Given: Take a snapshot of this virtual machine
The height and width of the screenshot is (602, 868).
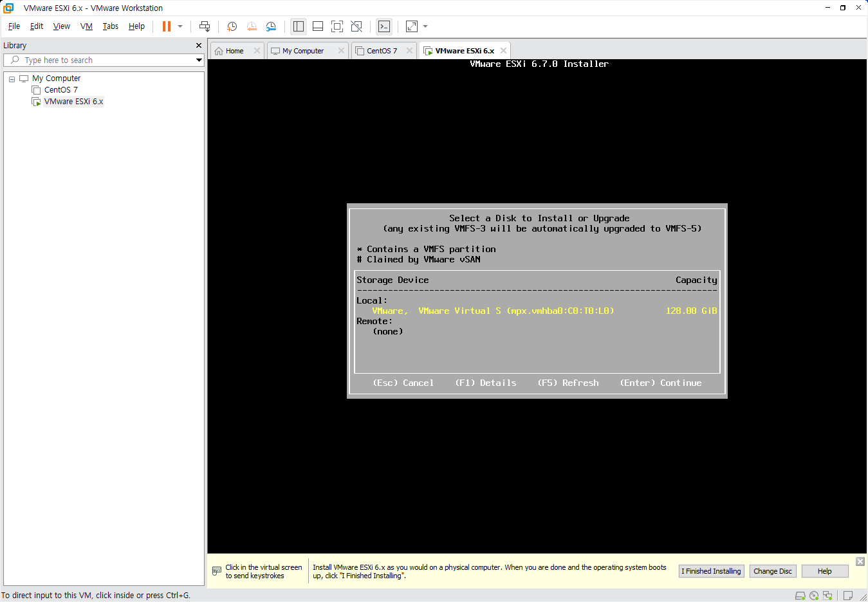Looking at the screenshot, I should pos(232,26).
